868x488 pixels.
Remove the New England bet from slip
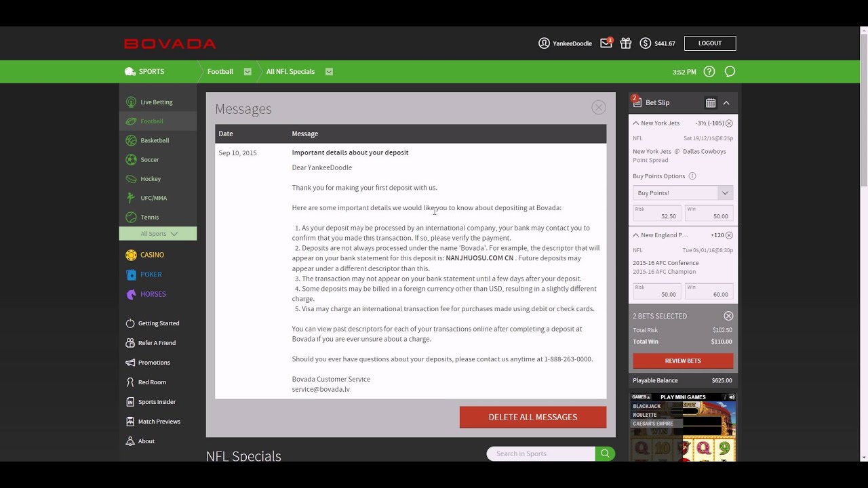pyautogui.click(x=729, y=235)
